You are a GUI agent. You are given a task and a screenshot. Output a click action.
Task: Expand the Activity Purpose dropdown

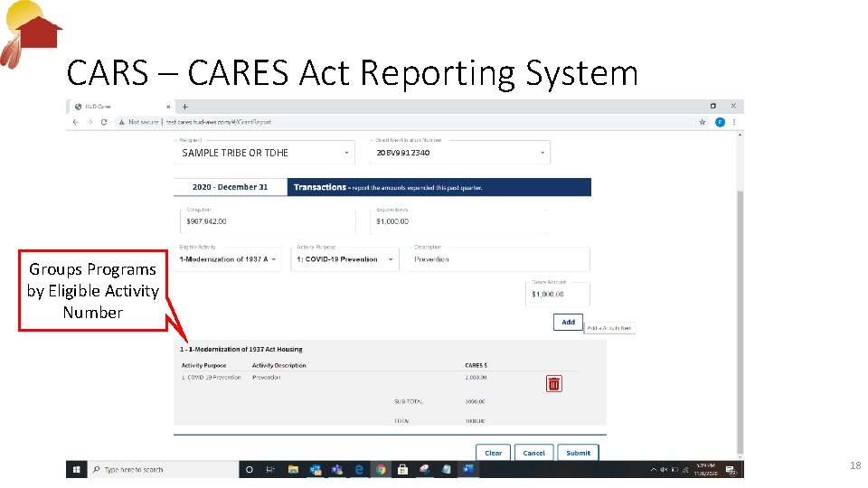[344, 259]
